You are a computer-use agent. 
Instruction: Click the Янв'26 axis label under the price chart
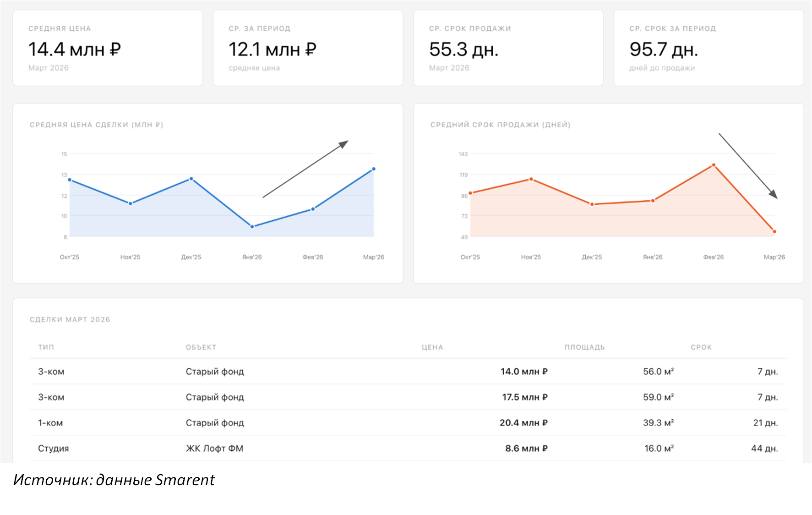(x=252, y=257)
